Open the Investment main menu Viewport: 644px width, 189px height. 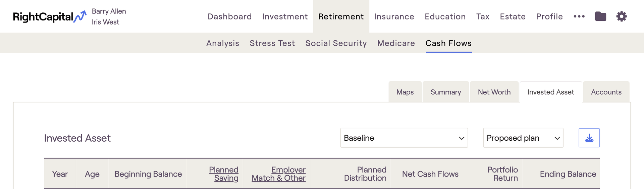(x=285, y=16)
